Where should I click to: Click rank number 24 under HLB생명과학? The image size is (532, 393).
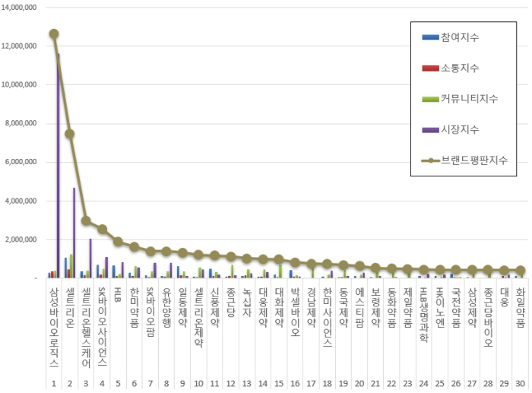coord(424,383)
